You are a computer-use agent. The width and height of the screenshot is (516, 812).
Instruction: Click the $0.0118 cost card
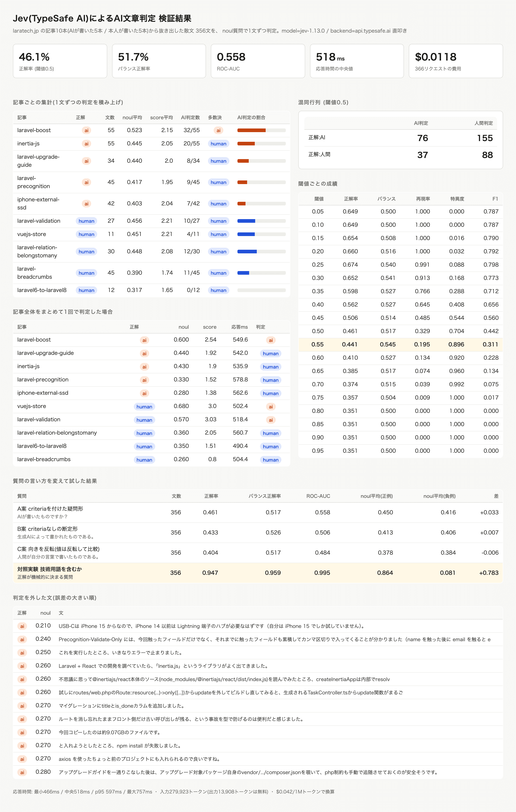(456, 61)
